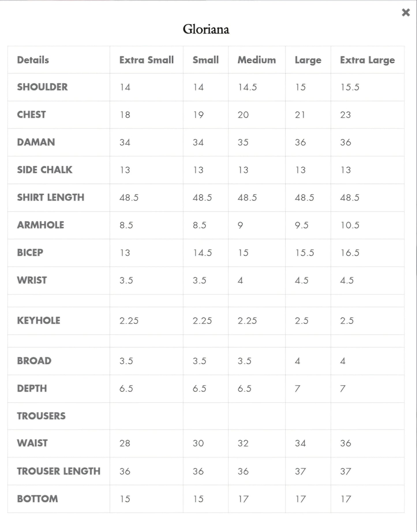Screen dimensions: 417x532
Task: Click the SHOULDER row label
Action: [42, 87]
